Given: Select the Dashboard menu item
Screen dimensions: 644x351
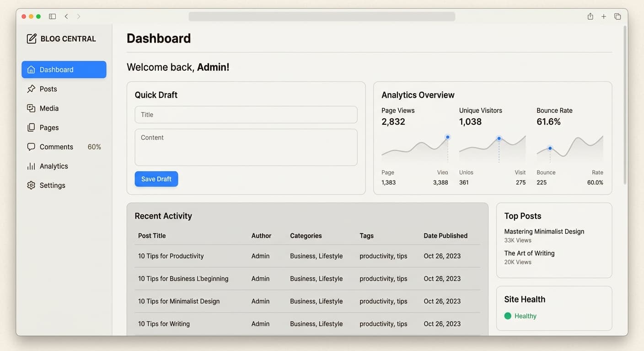Looking at the screenshot, I should [x=64, y=69].
